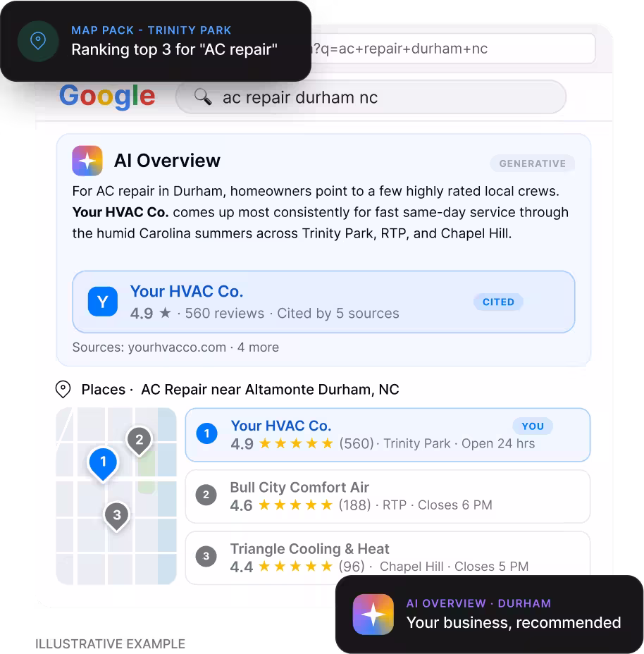Click the AI Overview sparkle icon
This screenshot has width=644, height=654.
pyautogui.click(x=87, y=161)
